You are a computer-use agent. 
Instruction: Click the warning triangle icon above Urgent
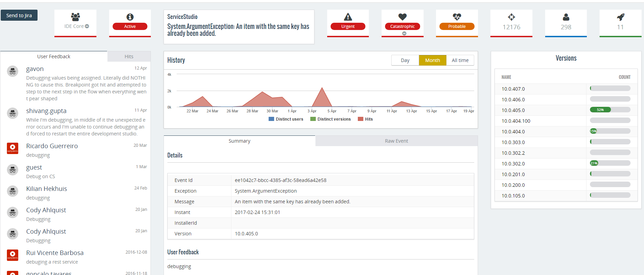(x=348, y=17)
